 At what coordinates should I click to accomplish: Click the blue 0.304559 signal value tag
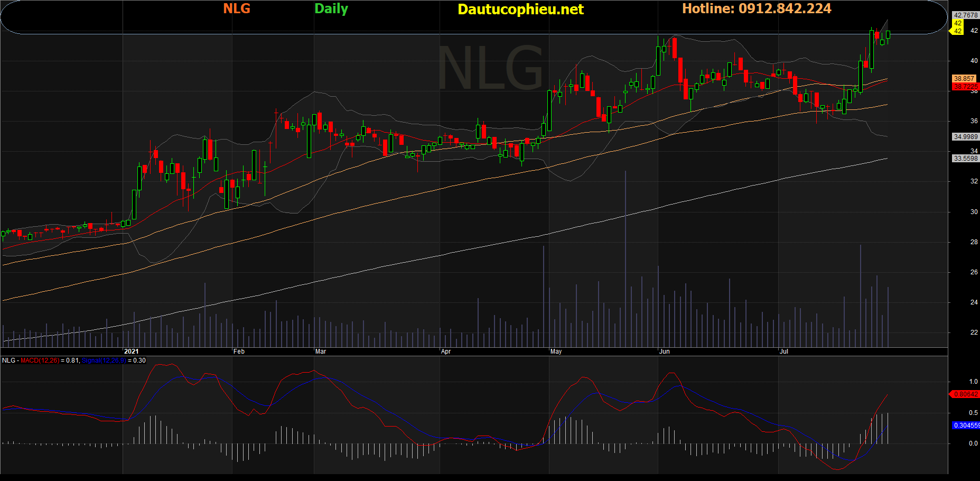pos(966,425)
